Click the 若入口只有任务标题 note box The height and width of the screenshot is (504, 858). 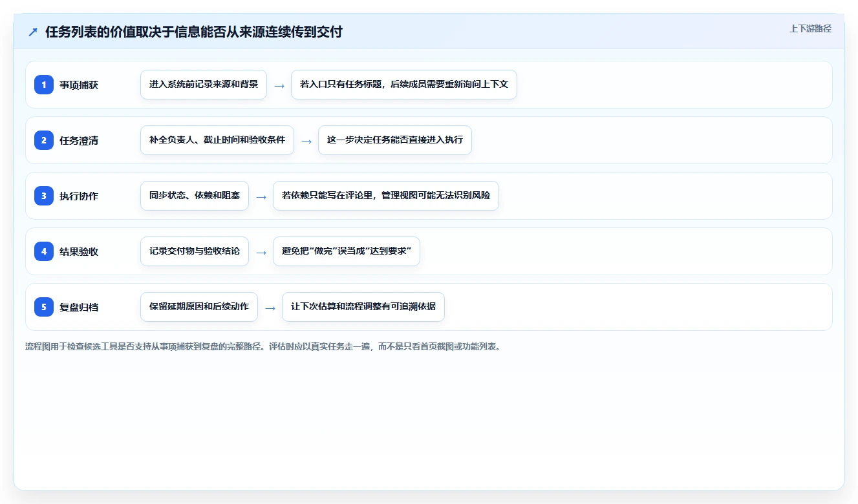404,85
